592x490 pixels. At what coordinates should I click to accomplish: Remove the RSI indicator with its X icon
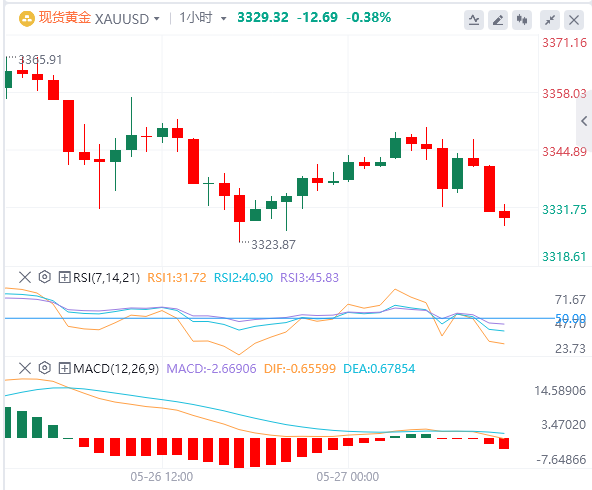(x=25, y=277)
